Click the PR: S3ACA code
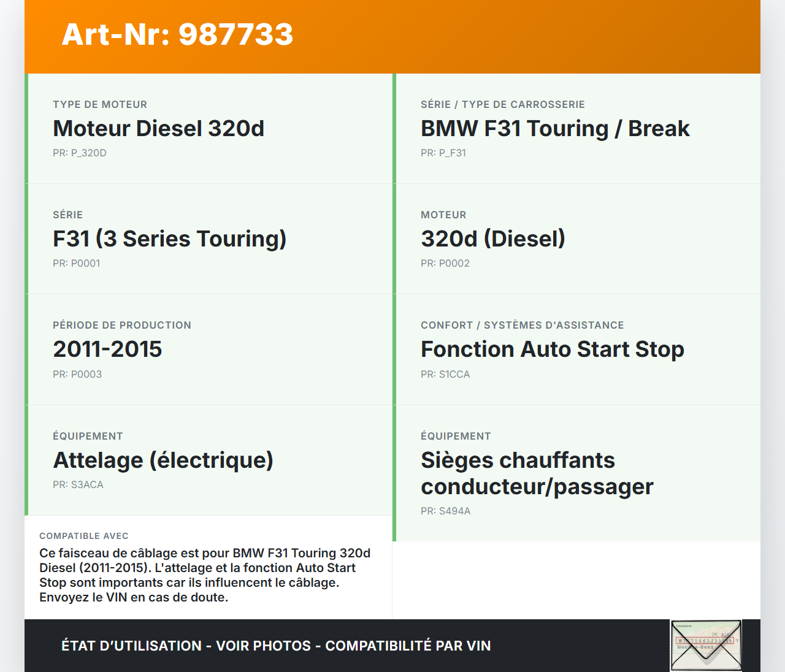 click(78, 485)
